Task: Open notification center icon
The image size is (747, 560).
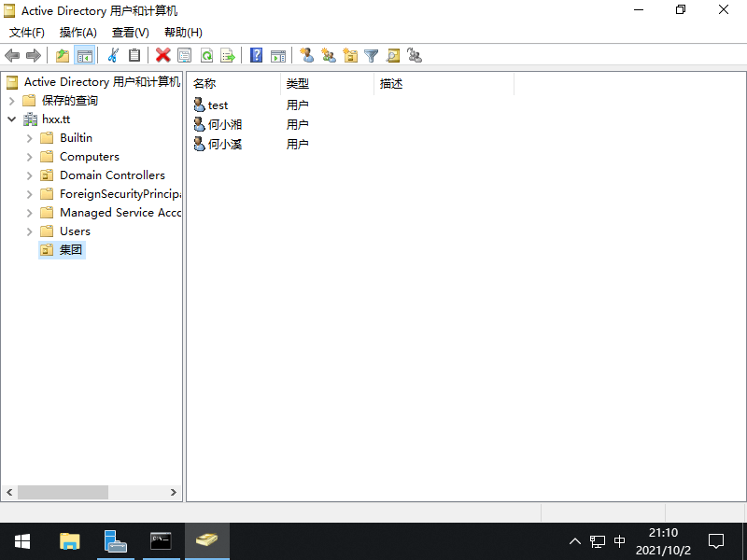Action: (x=716, y=541)
